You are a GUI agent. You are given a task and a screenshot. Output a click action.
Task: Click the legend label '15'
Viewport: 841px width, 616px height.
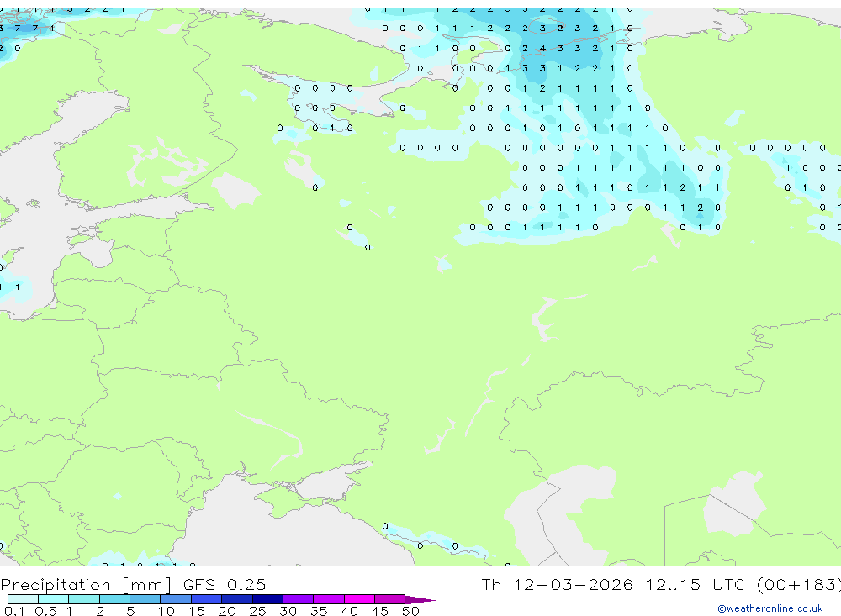(x=197, y=611)
